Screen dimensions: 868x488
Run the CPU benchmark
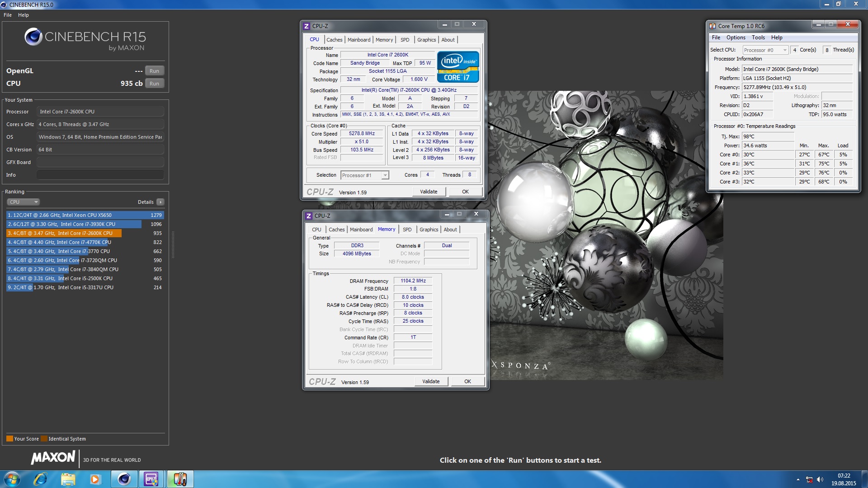pyautogui.click(x=154, y=84)
